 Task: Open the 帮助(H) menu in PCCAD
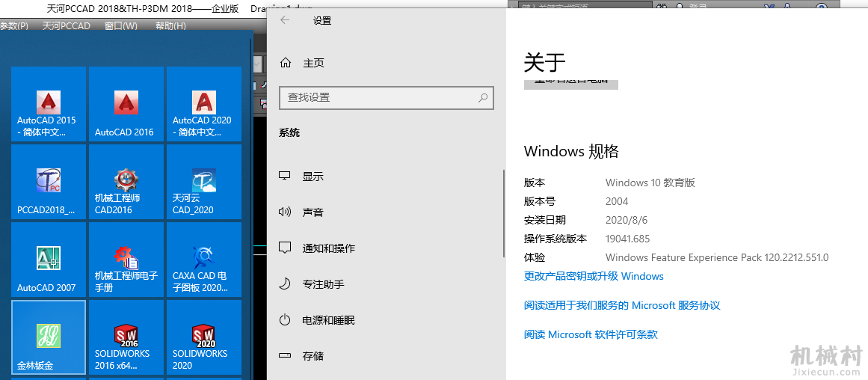point(170,26)
